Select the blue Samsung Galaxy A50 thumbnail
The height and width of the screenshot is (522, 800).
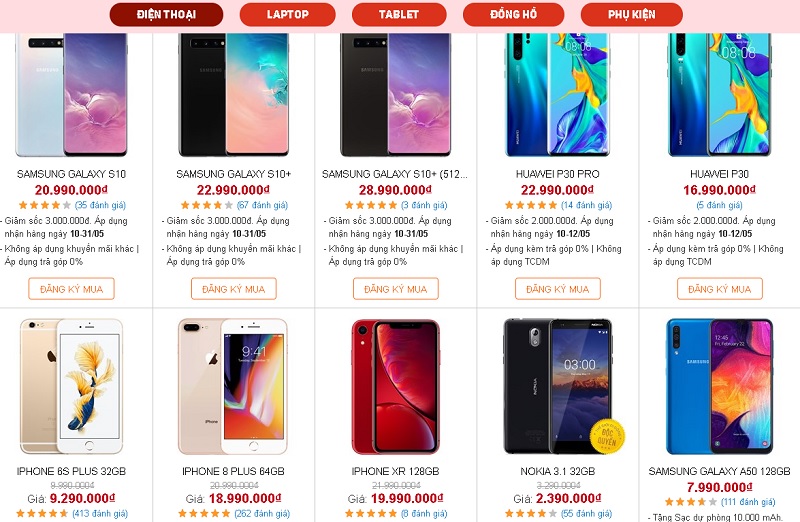719,387
